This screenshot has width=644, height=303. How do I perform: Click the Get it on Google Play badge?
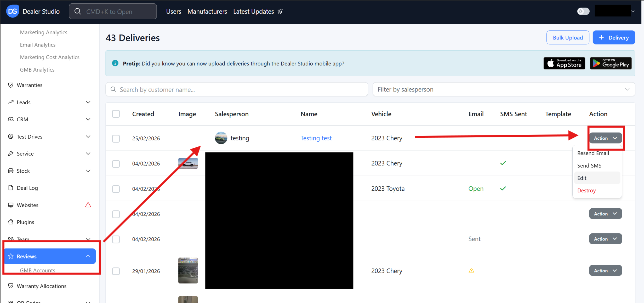pos(611,64)
